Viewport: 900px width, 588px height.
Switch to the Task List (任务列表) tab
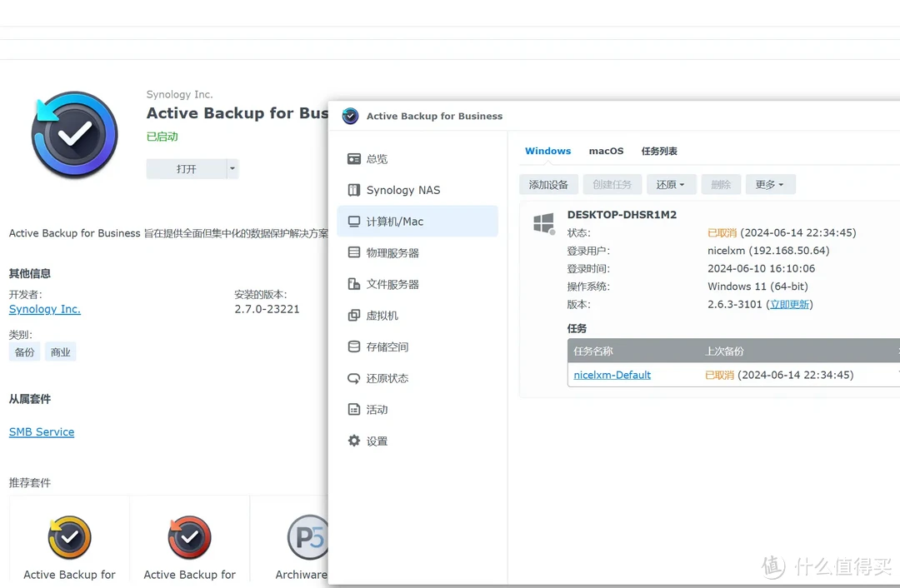coord(659,151)
